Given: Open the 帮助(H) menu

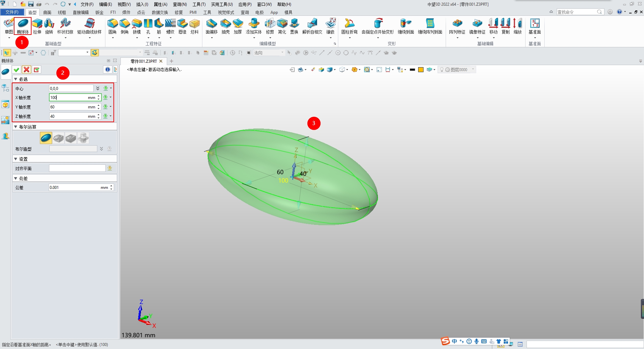Looking at the screenshot, I should coord(284,4).
